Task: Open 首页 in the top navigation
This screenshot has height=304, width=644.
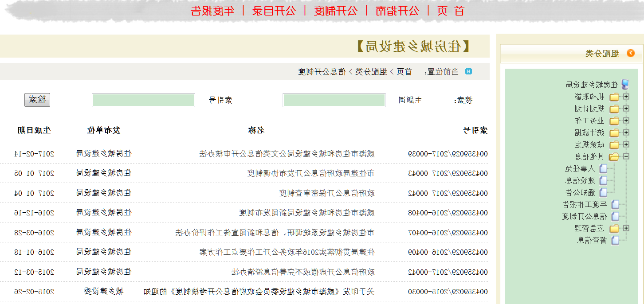Action: pos(451,11)
